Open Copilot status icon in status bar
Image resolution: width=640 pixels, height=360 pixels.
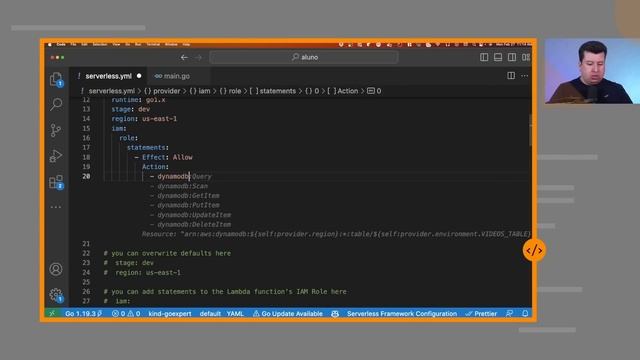pyautogui.click(x=335, y=313)
